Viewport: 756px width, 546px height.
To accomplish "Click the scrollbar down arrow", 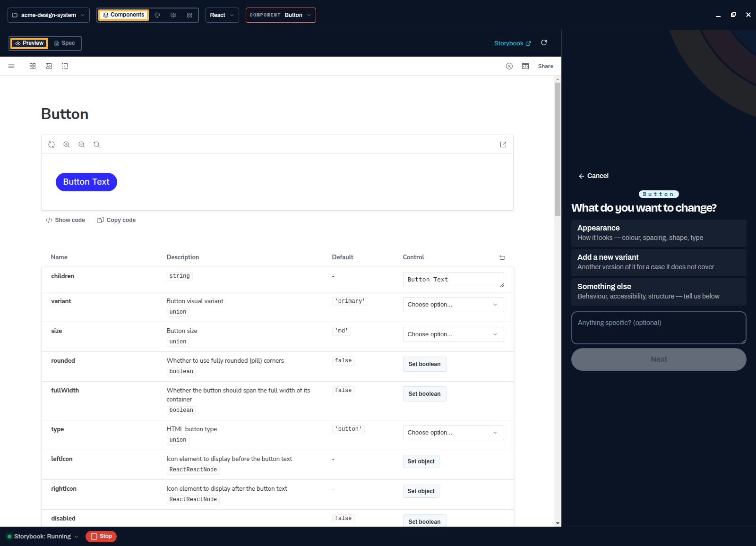I will click(x=558, y=523).
